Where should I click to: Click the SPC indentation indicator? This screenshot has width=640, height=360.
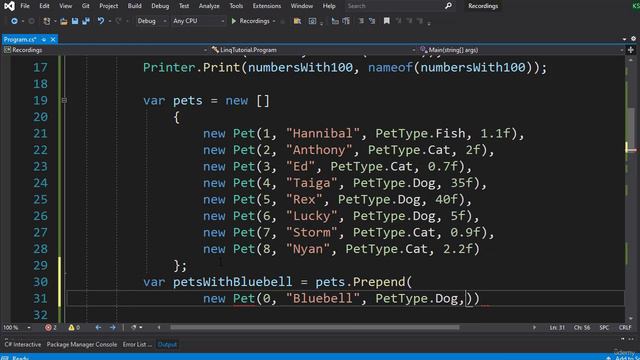point(604,327)
